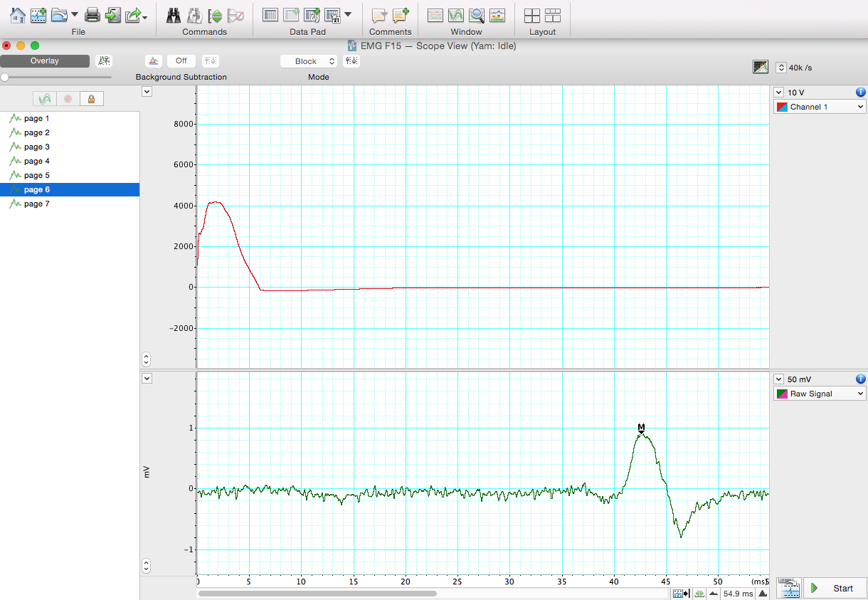Click the Home icon in the toolbar
The image size is (868, 600).
pos(18,14)
